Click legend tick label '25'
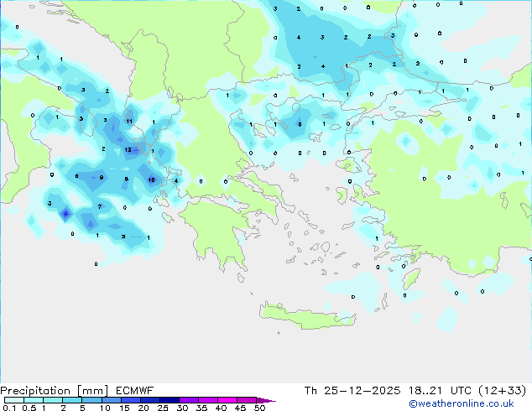The height and width of the screenshot is (411, 532). (163, 408)
